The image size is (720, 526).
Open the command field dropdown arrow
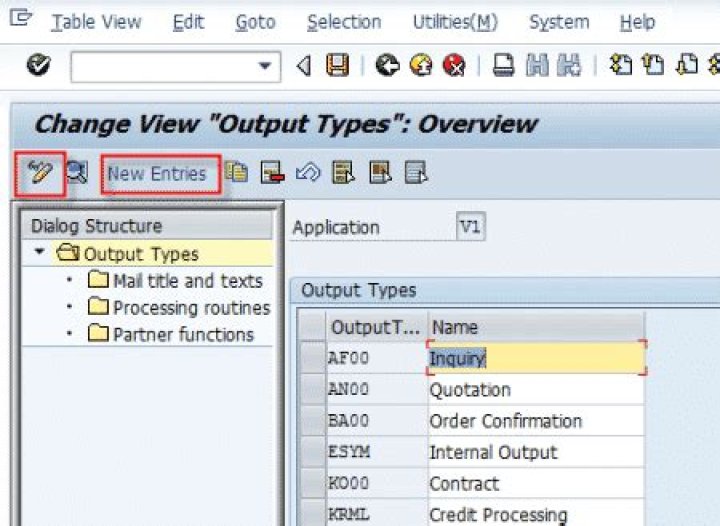tap(264, 66)
